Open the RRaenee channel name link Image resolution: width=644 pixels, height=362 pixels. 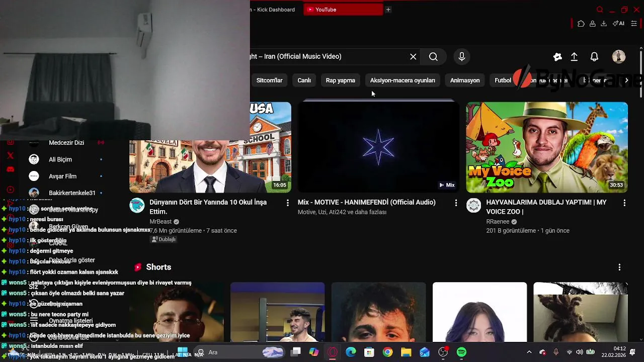(498, 222)
